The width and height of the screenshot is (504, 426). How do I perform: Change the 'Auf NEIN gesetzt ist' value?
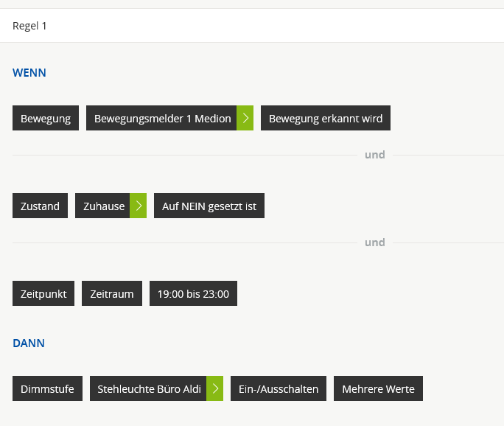coord(209,206)
